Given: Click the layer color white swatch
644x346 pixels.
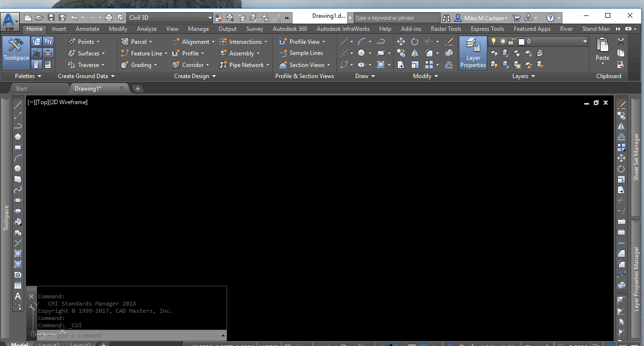Looking at the screenshot, I should [x=521, y=42].
